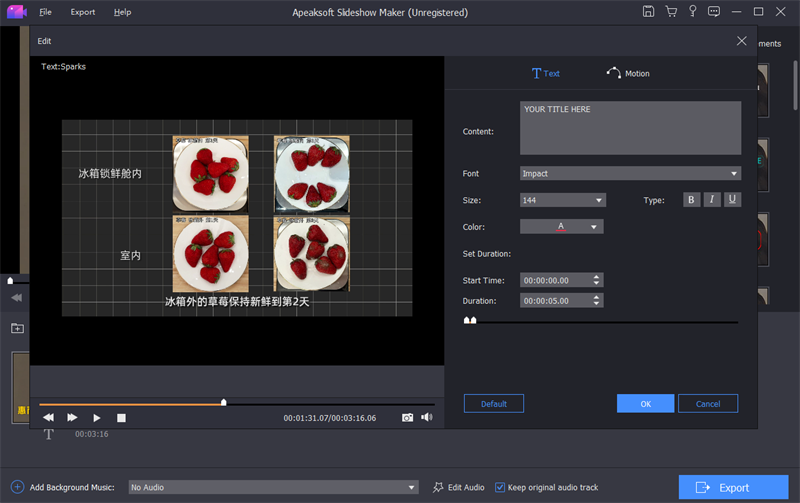Viewport: 800px width, 503px height.
Task: Click the text track T icon
Action: [48, 434]
